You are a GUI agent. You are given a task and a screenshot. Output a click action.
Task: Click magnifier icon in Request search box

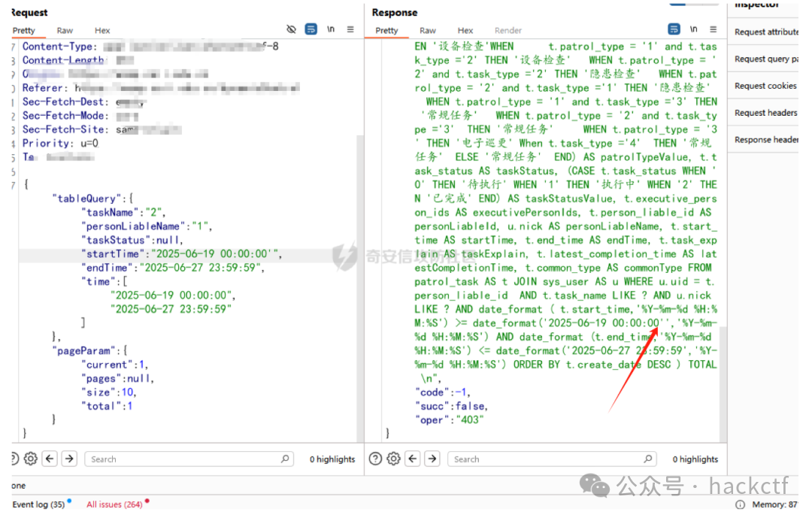(285, 459)
